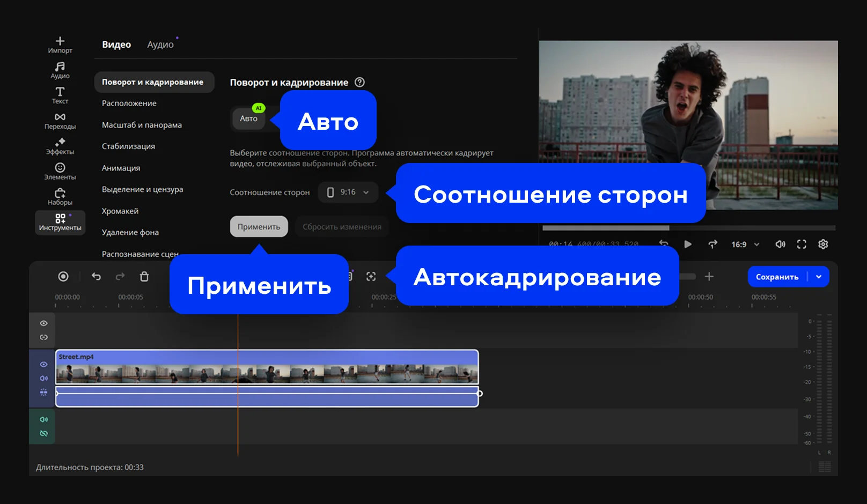Open the Переходы panel
This screenshot has width=867, height=504.
click(60, 121)
